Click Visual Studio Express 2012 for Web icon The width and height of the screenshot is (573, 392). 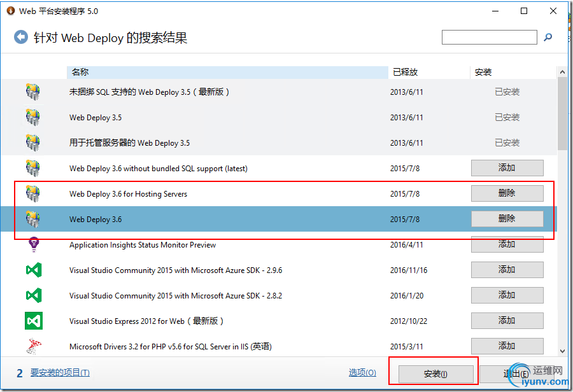pos(34,321)
